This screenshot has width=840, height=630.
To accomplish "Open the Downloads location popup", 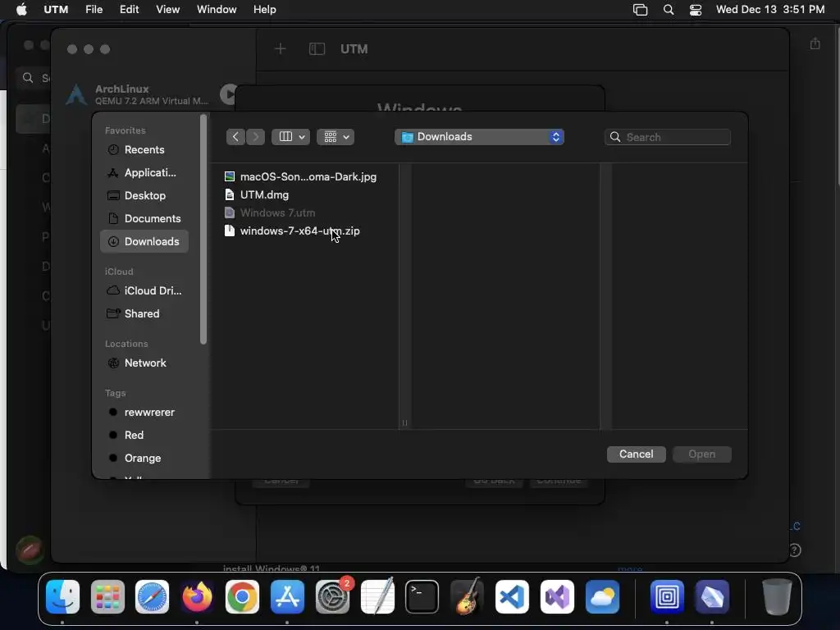I will 479,137.
